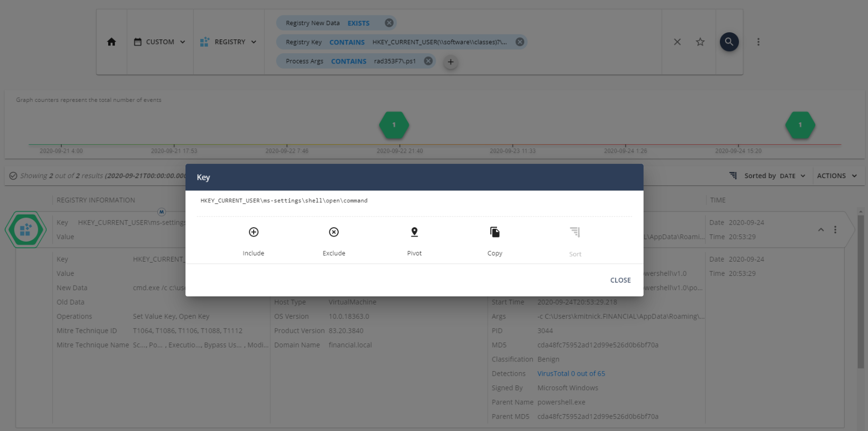Click the Classification value Benign
Image resolution: width=868 pixels, height=431 pixels.
click(x=548, y=359)
